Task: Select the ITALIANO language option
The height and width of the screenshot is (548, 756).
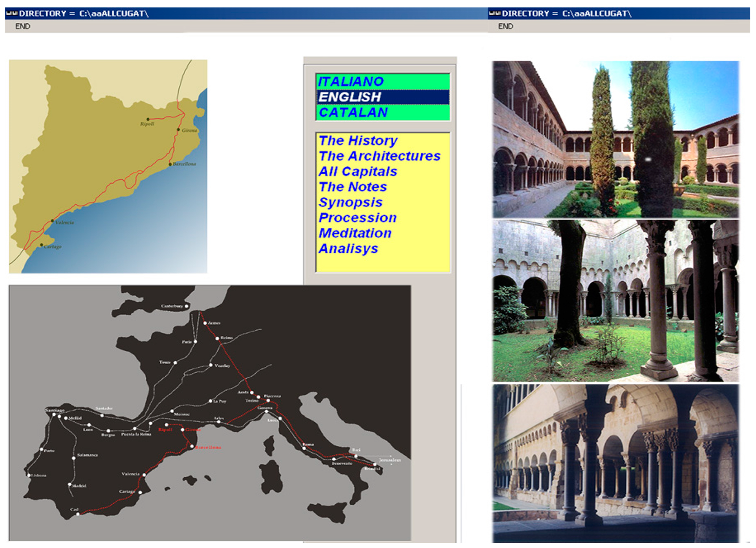Action: tap(351, 82)
